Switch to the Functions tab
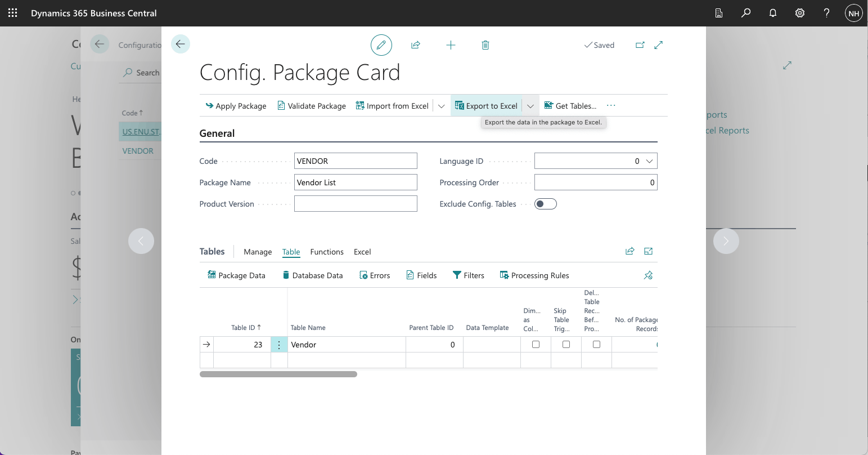 coord(327,252)
